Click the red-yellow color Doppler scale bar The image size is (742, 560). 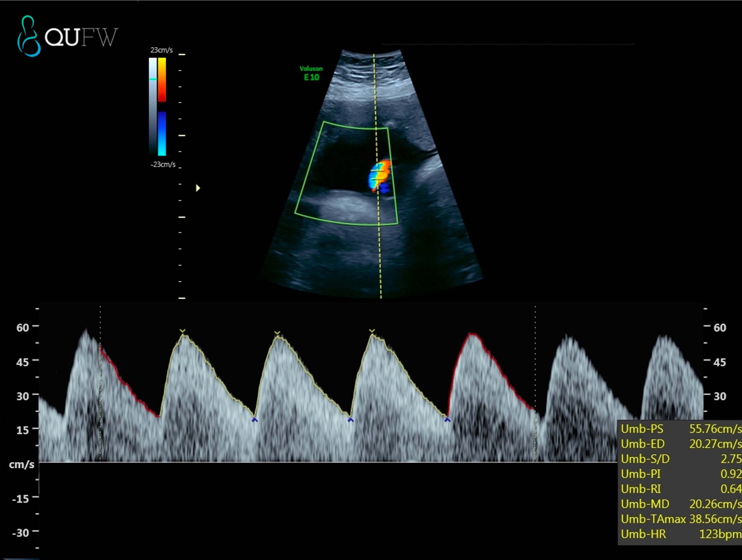click(162, 79)
